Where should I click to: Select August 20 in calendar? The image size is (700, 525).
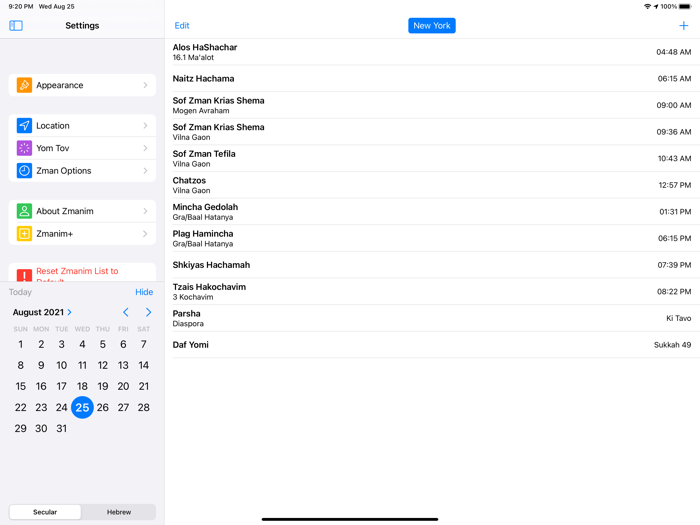tap(123, 386)
